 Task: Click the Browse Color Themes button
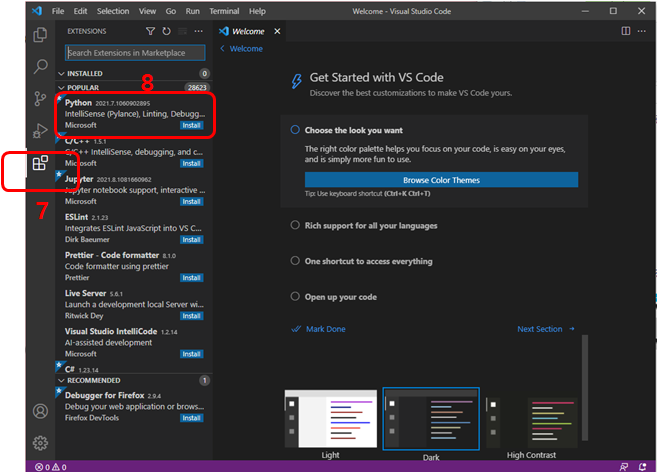(x=441, y=180)
